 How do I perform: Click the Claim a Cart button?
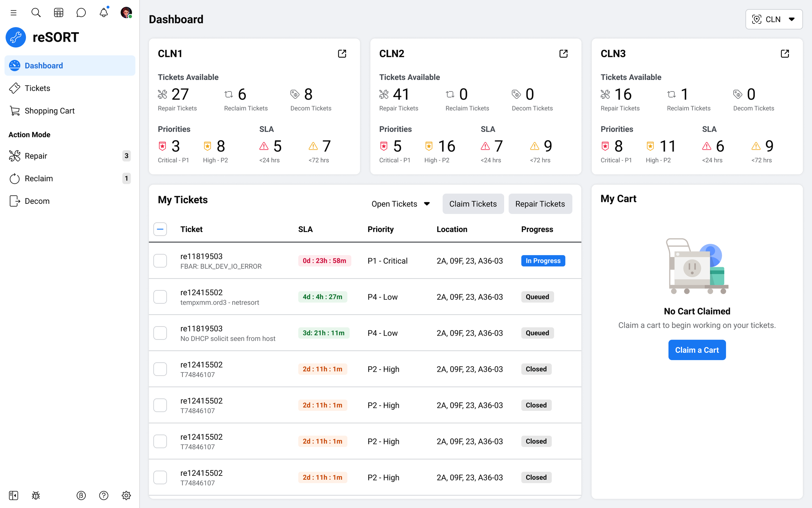point(696,350)
